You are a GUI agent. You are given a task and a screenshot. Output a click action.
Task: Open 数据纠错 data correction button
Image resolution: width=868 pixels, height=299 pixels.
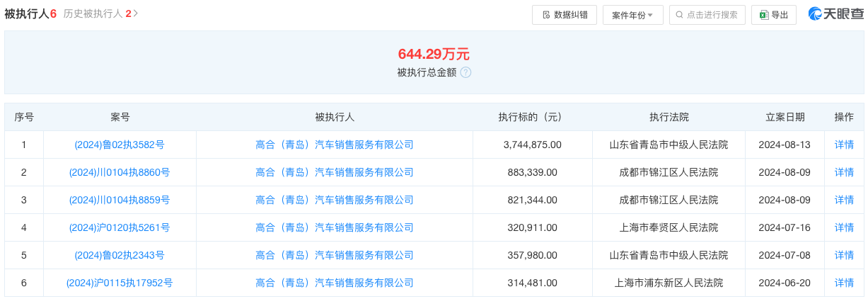564,15
